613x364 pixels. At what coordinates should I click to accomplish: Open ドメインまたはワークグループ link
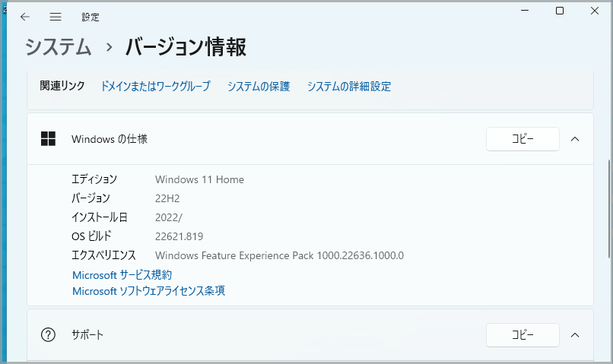pos(155,87)
